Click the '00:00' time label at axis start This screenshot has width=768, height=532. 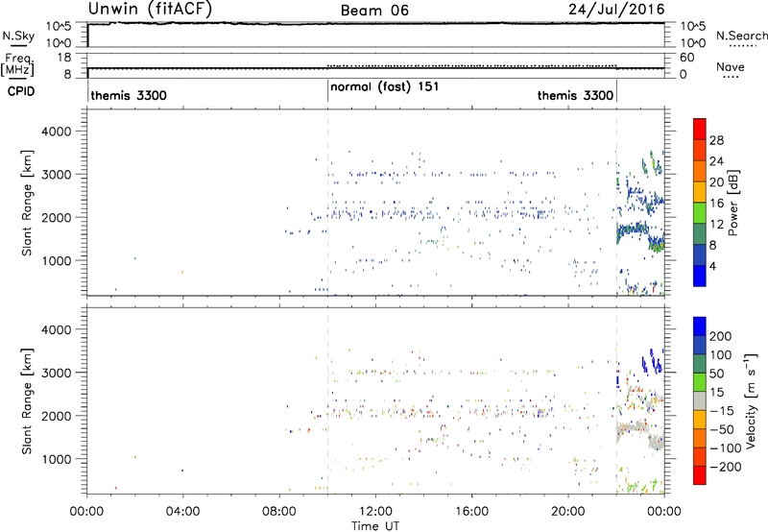click(x=86, y=512)
